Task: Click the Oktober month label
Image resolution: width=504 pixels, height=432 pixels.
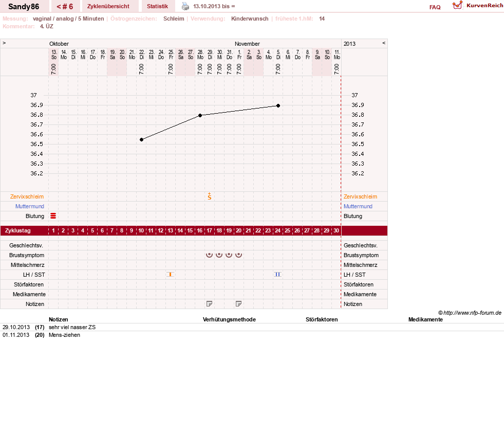Action: tap(59, 44)
